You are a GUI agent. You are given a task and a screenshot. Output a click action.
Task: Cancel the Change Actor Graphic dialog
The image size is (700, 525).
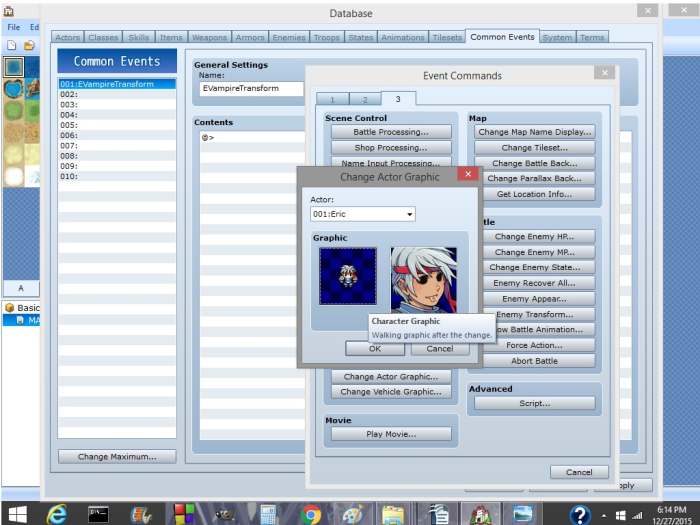click(440, 349)
